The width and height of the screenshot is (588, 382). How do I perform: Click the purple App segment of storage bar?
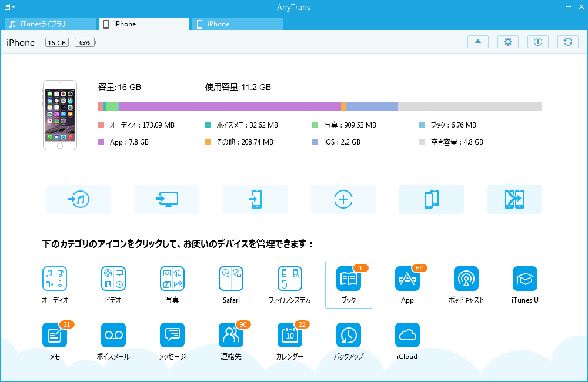[x=230, y=106]
